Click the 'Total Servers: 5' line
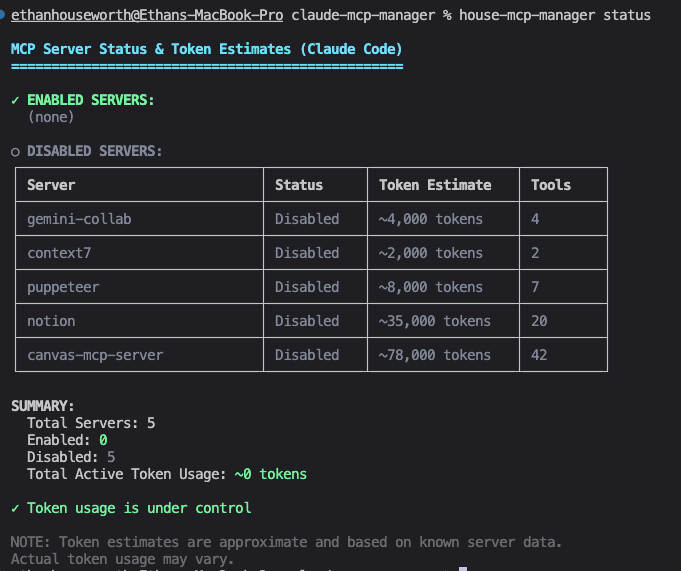The width and height of the screenshot is (681, 571). click(91, 423)
